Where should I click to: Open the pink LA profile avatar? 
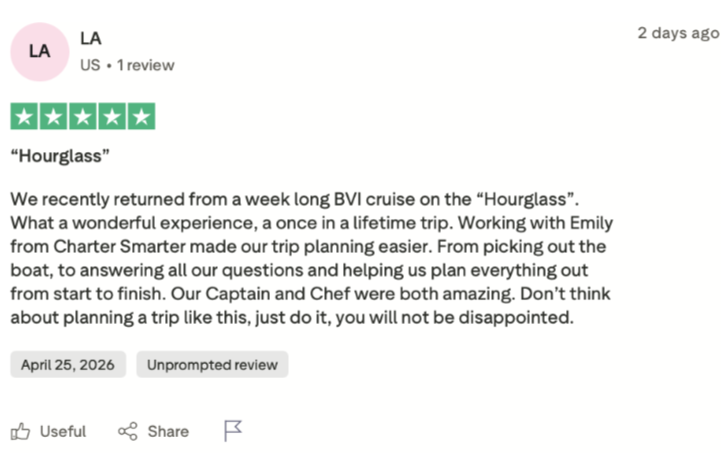coord(40,52)
